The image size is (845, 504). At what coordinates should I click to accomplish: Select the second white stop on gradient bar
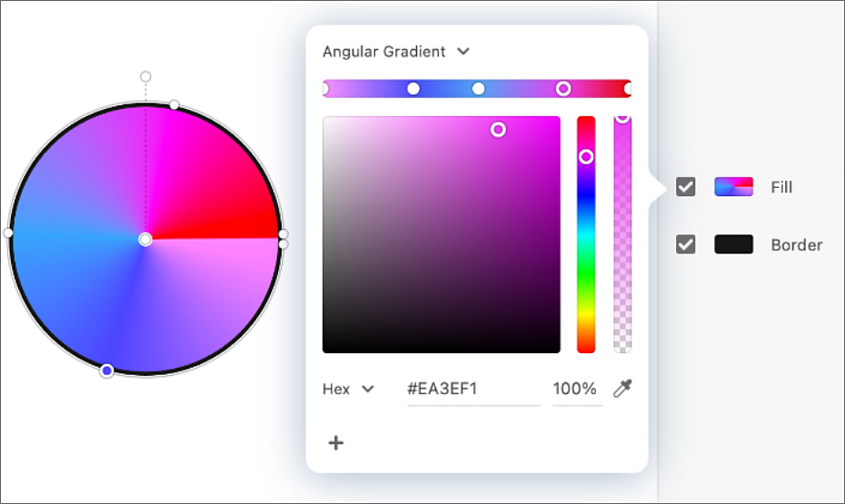tap(479, 89)
